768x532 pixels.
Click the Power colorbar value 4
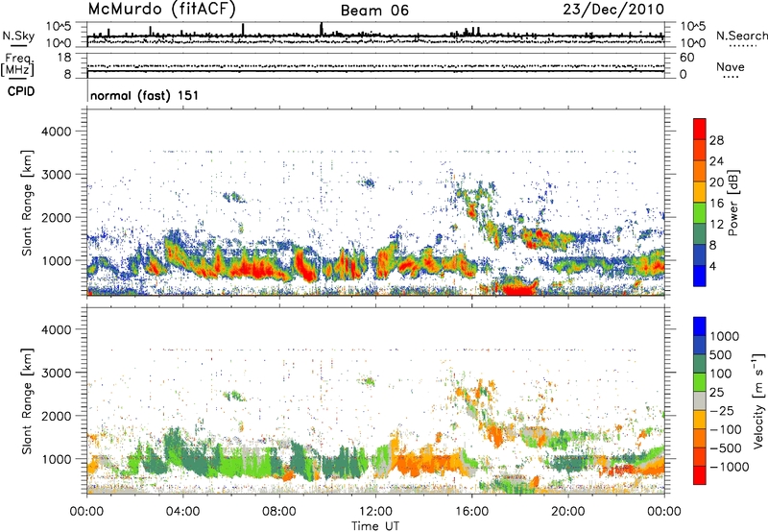click(x=712, y=266)
